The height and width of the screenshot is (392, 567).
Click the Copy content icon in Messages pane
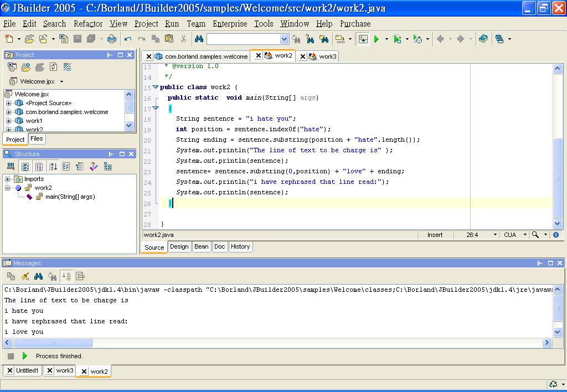click(x=11, y=276)
